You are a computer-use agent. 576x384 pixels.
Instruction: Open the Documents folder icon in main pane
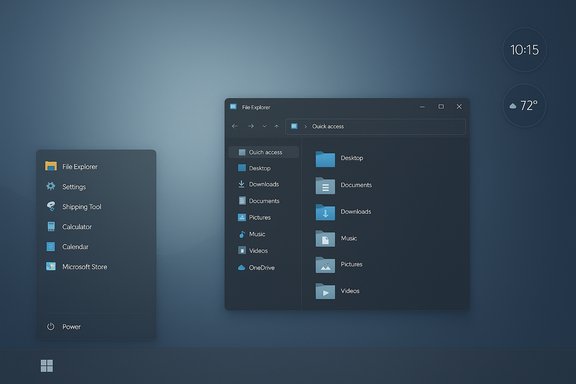tap(325, 186)
